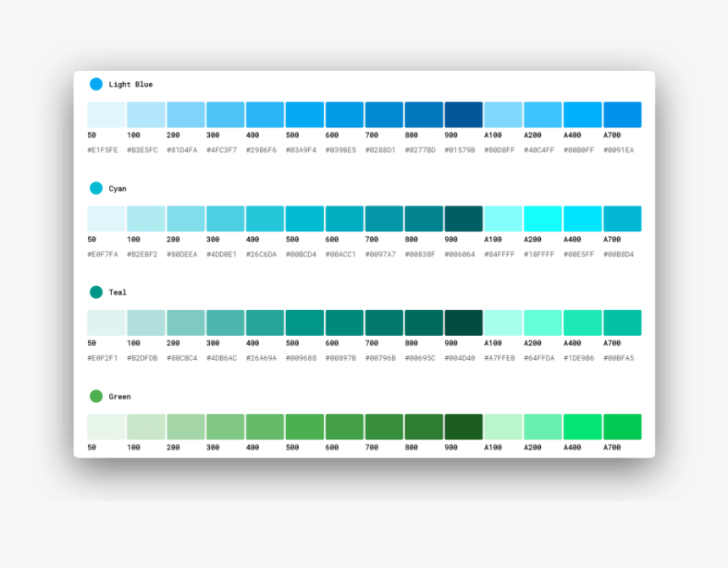
Task: Select the Green 300 swatch
Action: click(223, 426)
